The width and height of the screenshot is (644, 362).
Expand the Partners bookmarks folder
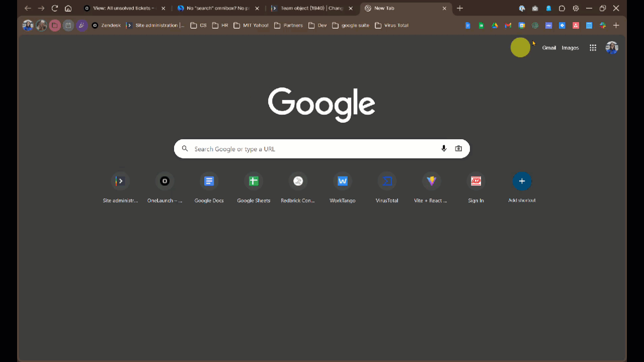tap(288, 25)
